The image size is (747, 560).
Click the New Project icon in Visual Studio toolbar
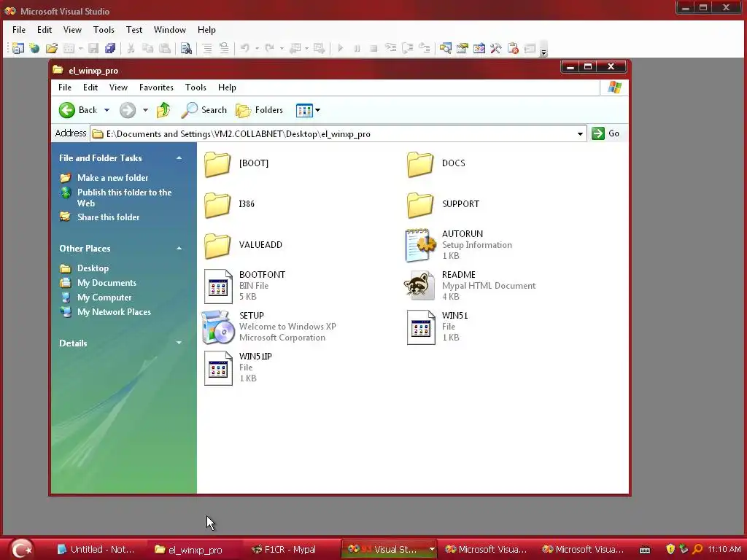point(18,48)
